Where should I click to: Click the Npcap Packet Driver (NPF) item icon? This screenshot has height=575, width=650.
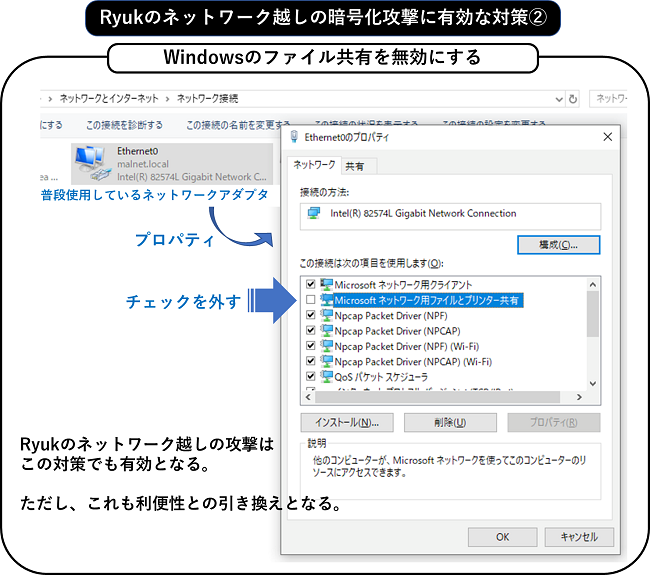click(327, 315)
